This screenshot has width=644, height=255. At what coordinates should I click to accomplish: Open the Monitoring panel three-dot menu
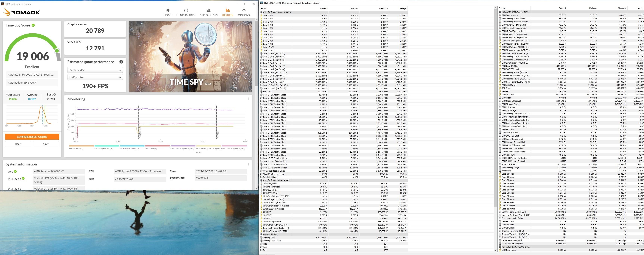click(248, 99)
